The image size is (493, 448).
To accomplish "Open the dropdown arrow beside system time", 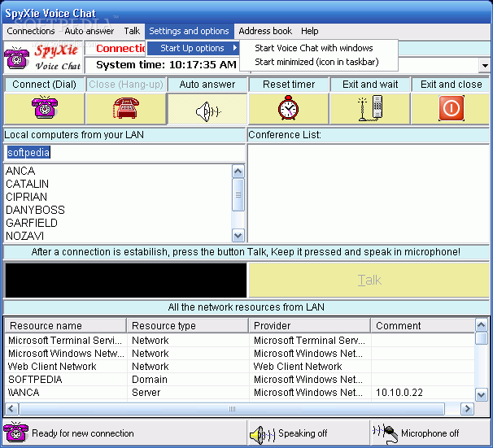I will pyautogui.click(x=485, y=65).
